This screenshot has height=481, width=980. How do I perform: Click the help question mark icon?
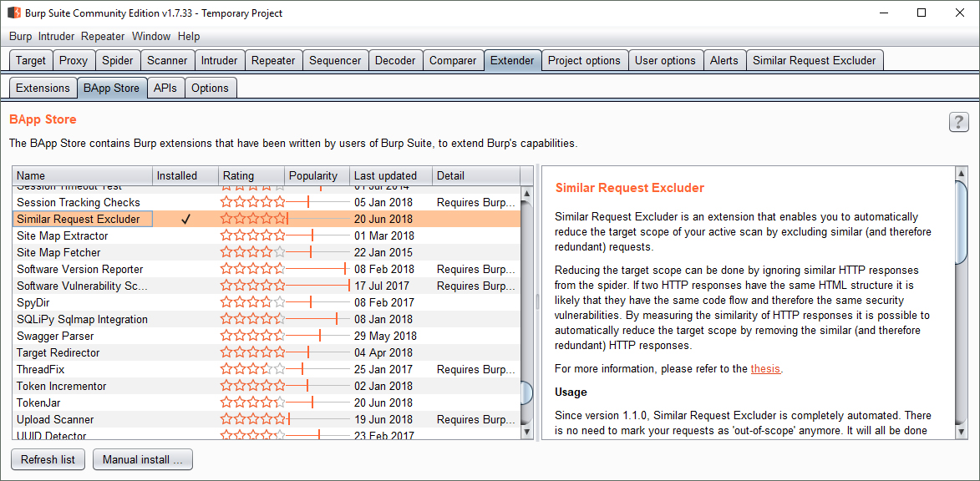958,122
